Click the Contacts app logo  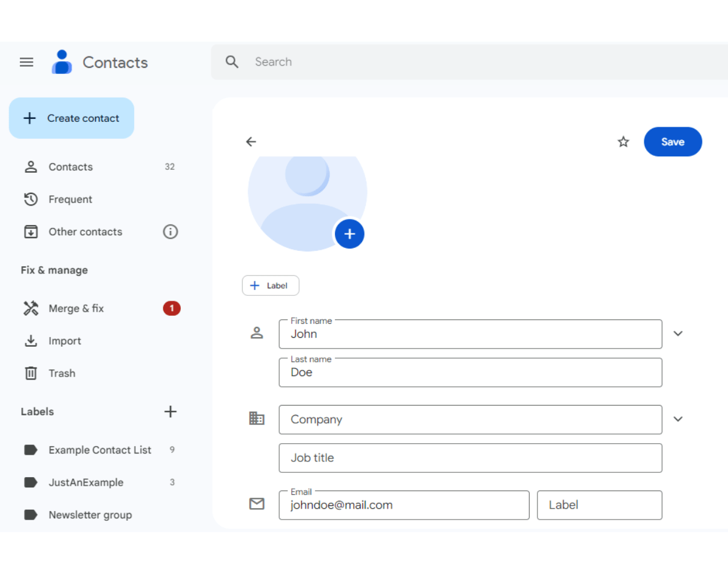pyautogui.click(x=62, y=62)
